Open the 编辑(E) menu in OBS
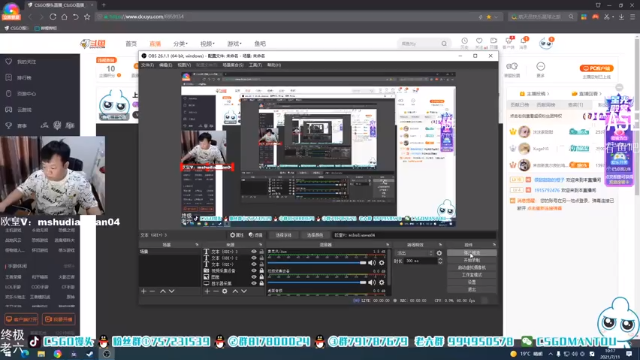640x360 pixels. point(165,65)
